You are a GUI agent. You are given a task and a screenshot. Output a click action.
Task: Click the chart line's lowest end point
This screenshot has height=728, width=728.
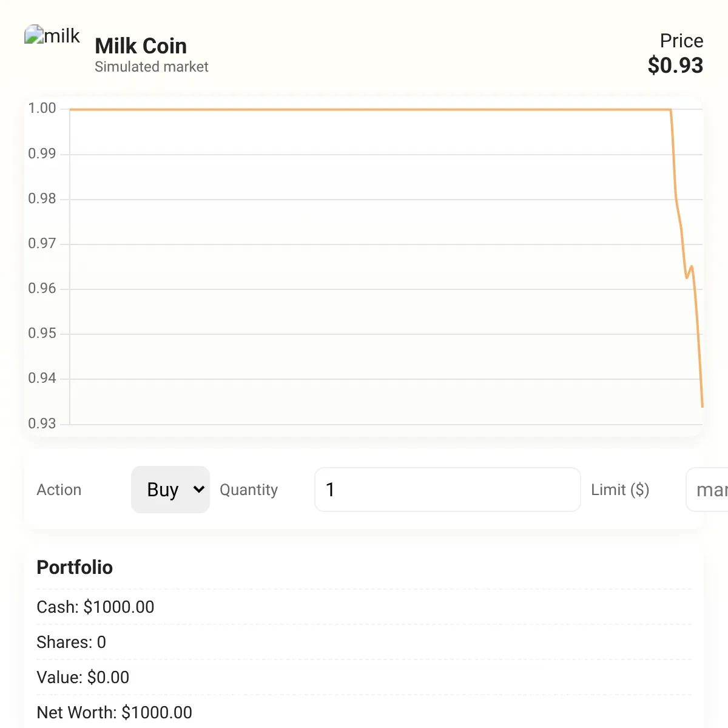tap(703, 406)
